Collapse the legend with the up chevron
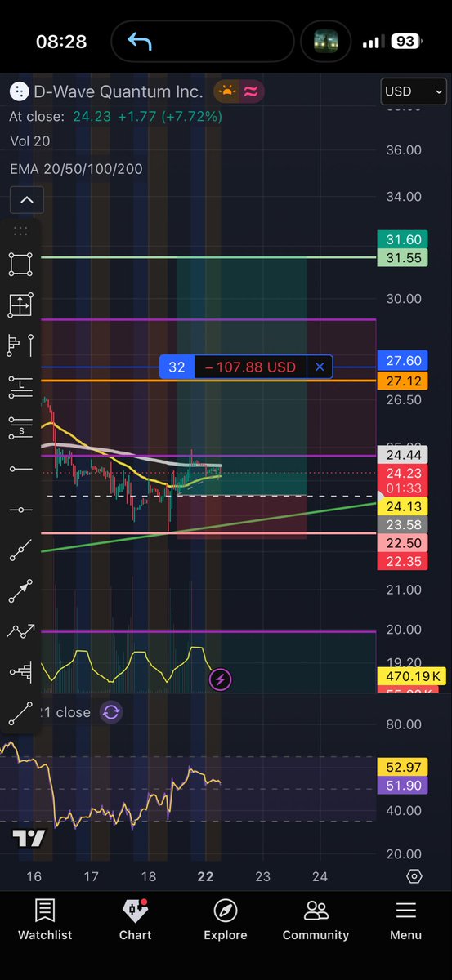Screen dimensions: 452x980 (26, 199)
